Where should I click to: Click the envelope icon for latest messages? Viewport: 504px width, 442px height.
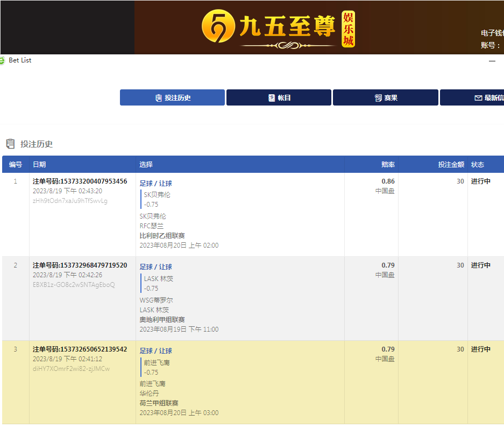(478, 98)
